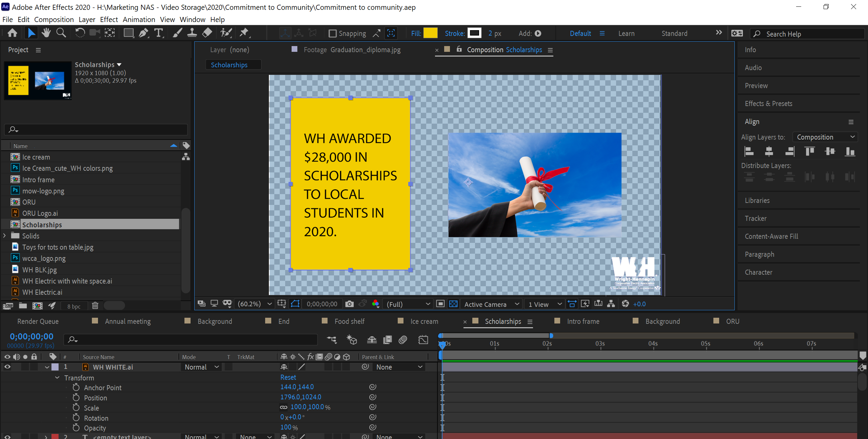This screenshot has width=868, height=439.
Task: Open the Composition menu
Action: pyautogui.click(x=54, y=19)
